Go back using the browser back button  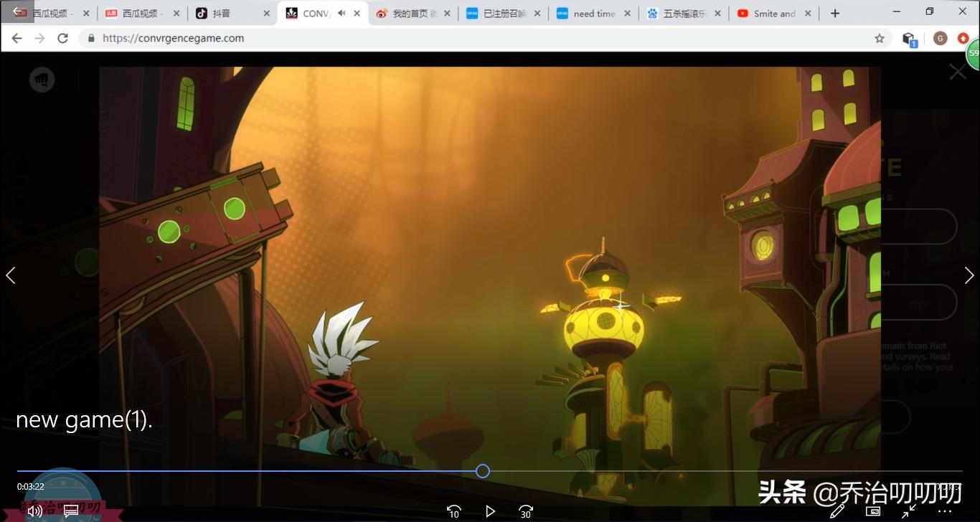[x=17, y=38]
